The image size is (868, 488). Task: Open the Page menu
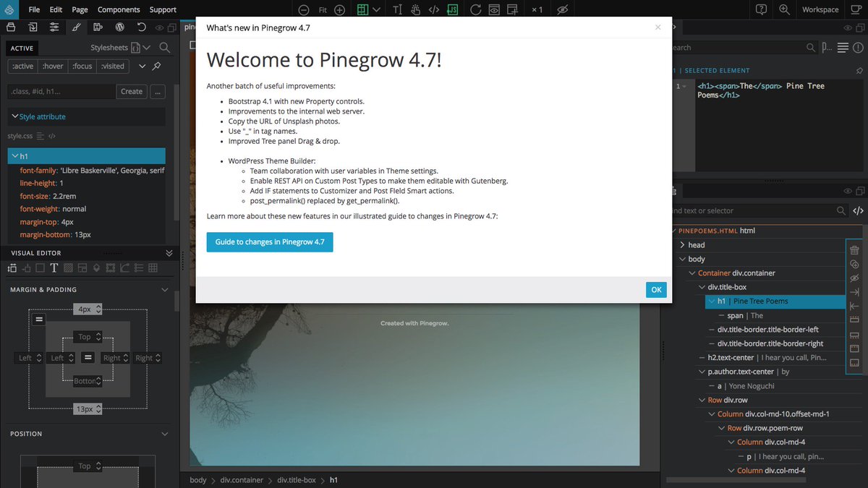[x=80, y=10]
